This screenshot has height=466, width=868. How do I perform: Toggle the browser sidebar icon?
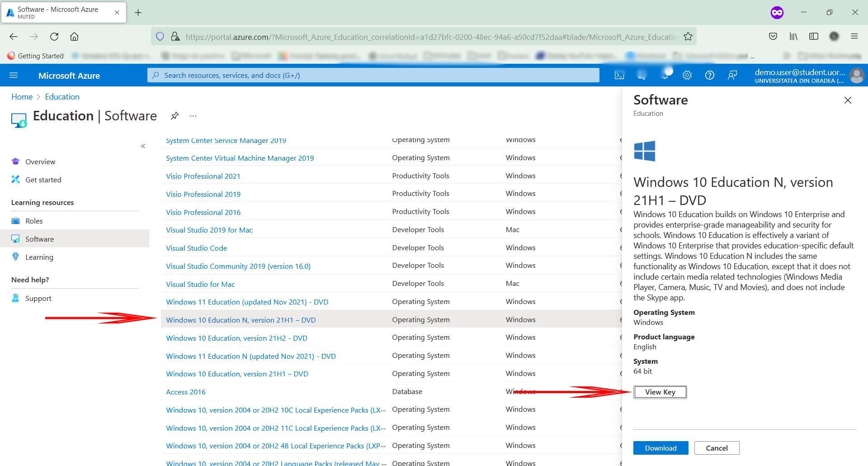(814, 37)
